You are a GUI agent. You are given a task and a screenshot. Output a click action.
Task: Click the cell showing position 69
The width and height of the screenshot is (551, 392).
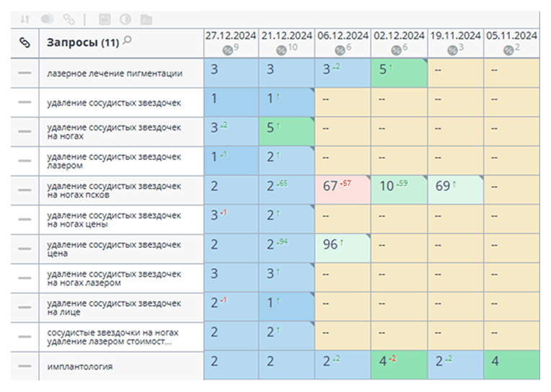click(455, 190)
